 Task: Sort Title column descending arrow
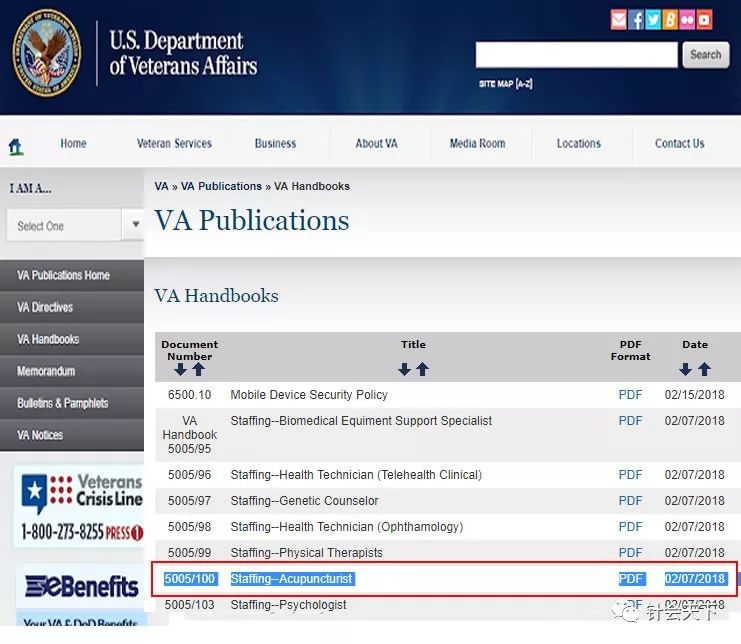coord(404,369)
